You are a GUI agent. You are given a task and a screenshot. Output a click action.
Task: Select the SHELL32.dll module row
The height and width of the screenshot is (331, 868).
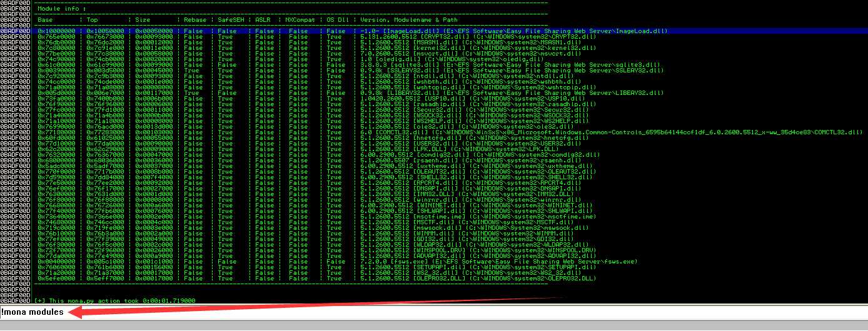(434, 177)
